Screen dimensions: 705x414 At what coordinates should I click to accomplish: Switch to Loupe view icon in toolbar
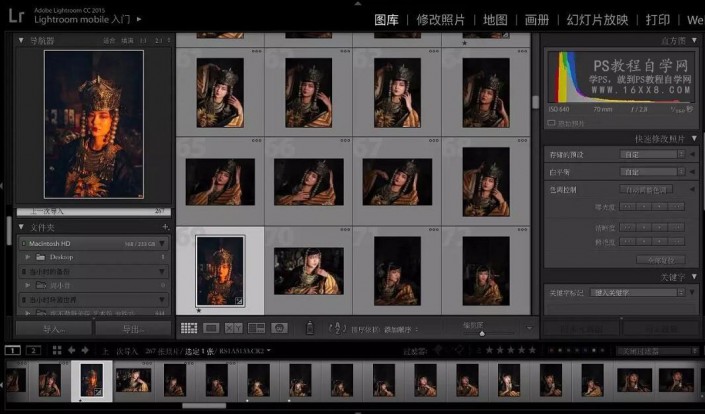(x=211, y=327)
